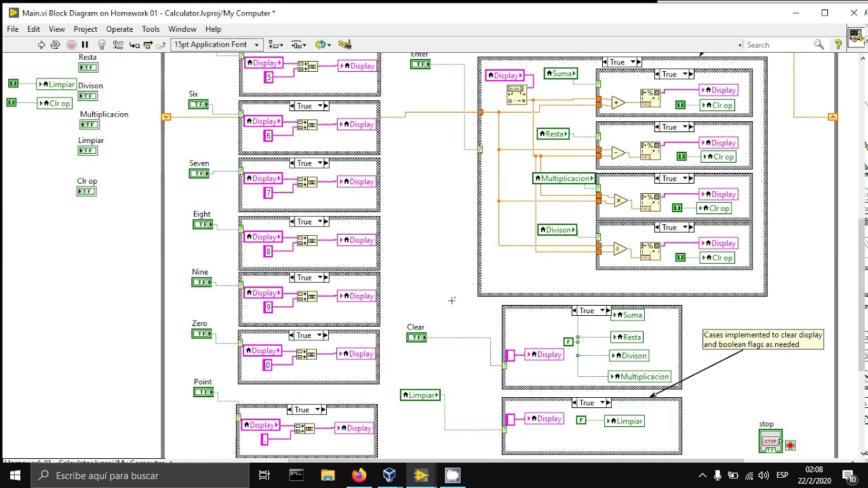Open the Align Objects dropdown
Viewport: 868px width, 488px height.
(x=276, y=45)
